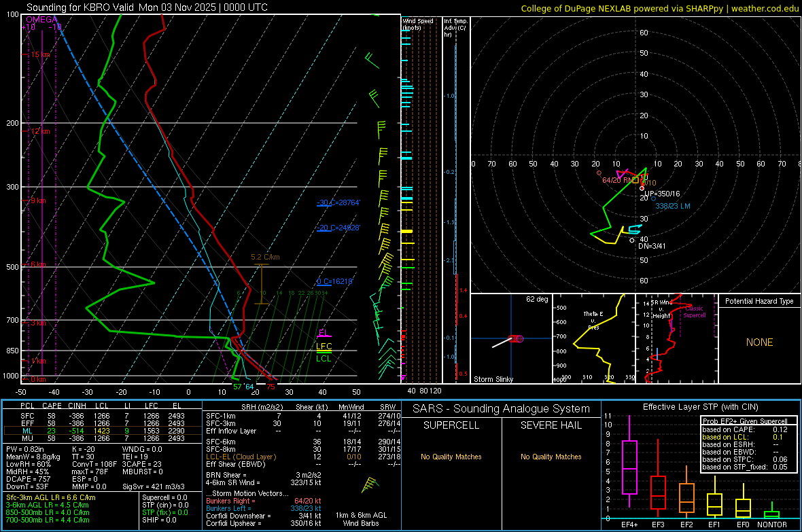802x532 pixels.
Task: Click the Effective Layer STP (with CIN) title
Action: pyautogui.click(x=700, y=407)
